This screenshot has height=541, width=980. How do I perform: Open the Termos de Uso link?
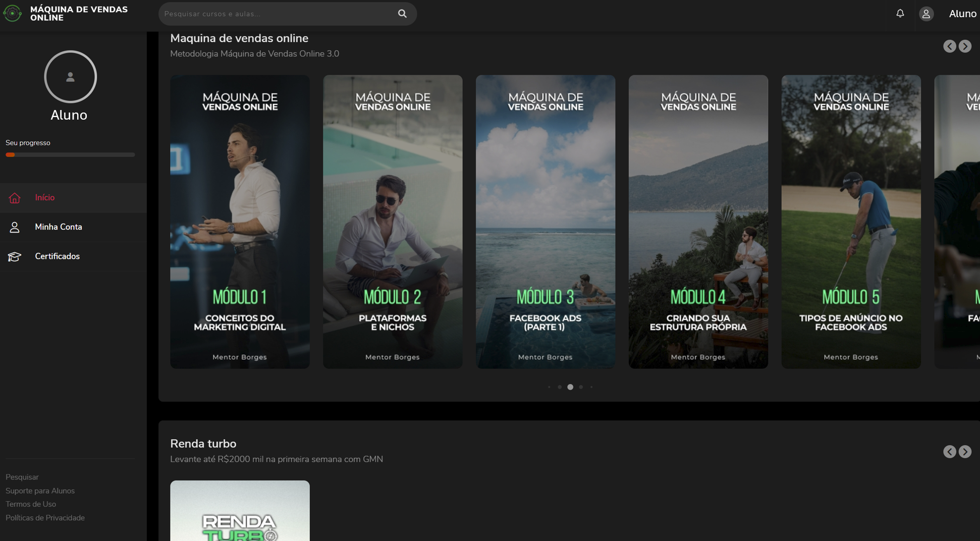point(31,504)
